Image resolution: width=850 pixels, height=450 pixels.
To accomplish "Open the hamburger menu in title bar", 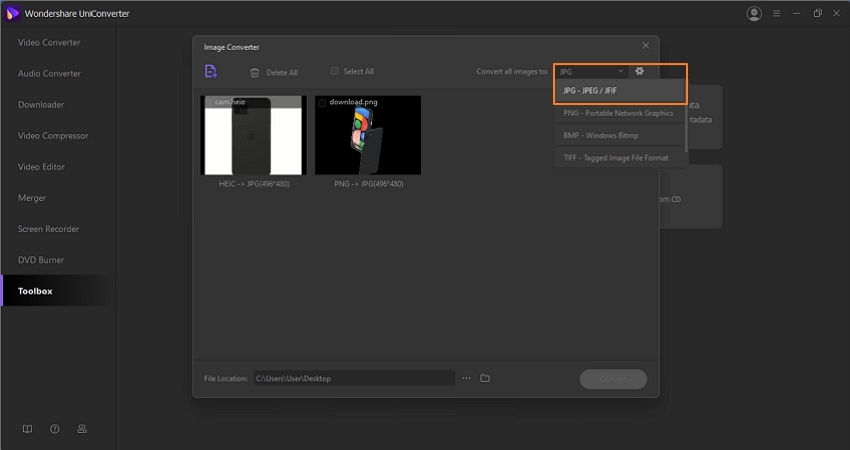I will coord(776,14).
